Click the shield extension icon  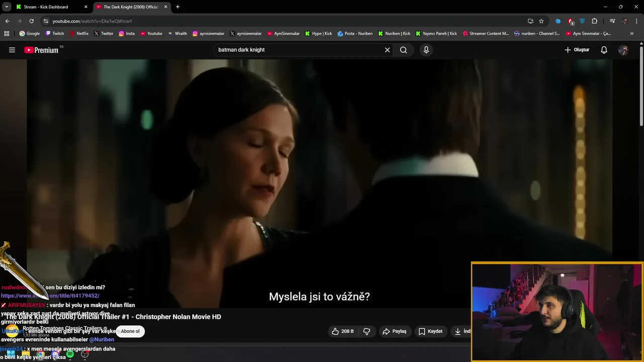click(583, 21)
